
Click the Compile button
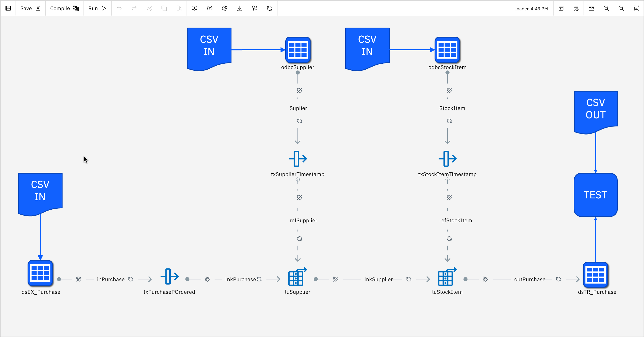click(x=64, y=8)
